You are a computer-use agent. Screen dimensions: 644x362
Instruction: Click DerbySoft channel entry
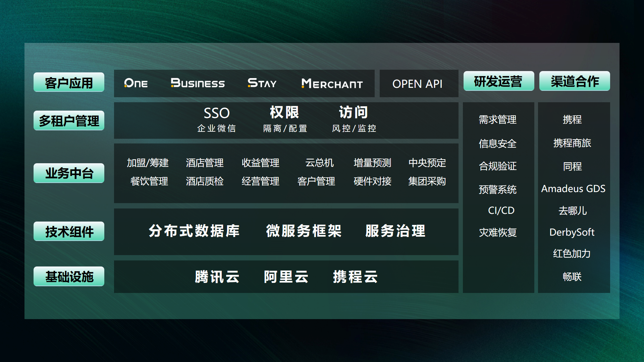click(x=572, y=232)
